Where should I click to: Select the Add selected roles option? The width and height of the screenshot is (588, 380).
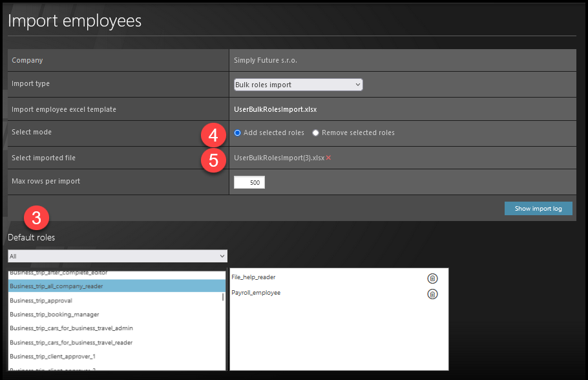[238, 133]
